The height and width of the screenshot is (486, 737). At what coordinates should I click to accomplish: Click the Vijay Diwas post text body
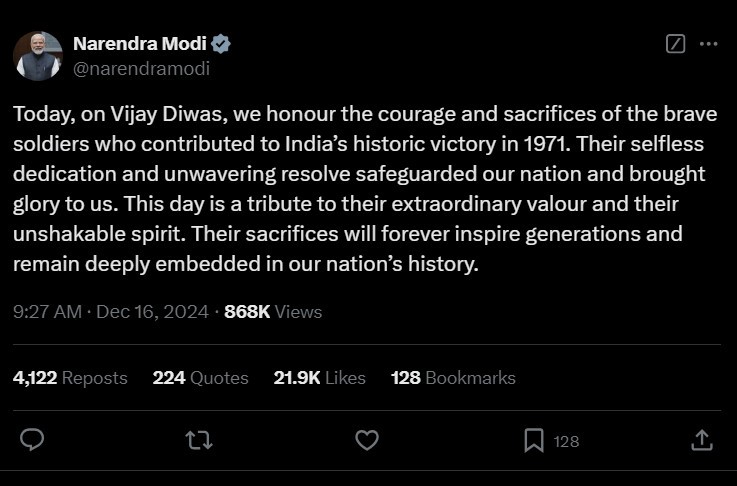coord(365,188)
